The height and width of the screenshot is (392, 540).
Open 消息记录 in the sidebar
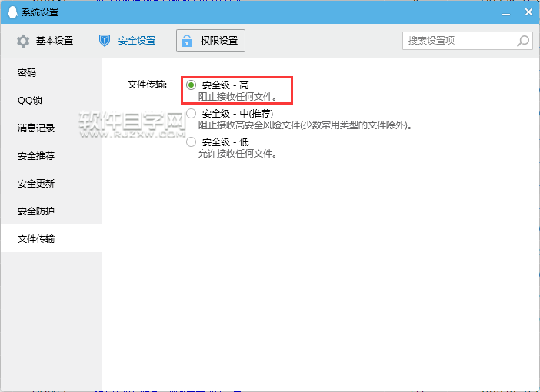(51, 128)
